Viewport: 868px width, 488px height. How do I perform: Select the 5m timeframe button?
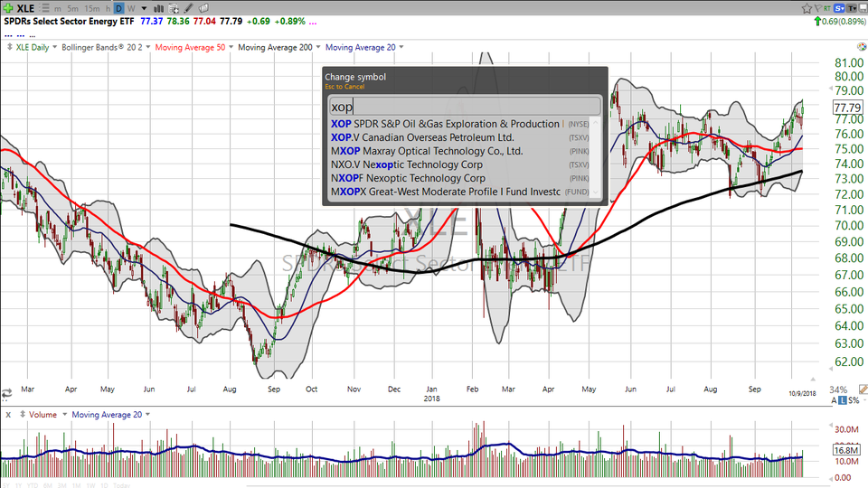[x=72, y=8]
